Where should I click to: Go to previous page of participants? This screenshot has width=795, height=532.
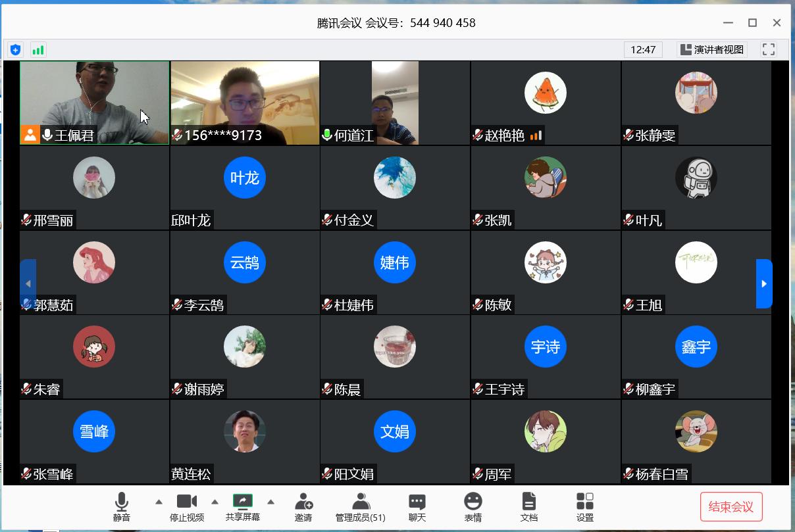pyautogui.click(x=28, y=283)
